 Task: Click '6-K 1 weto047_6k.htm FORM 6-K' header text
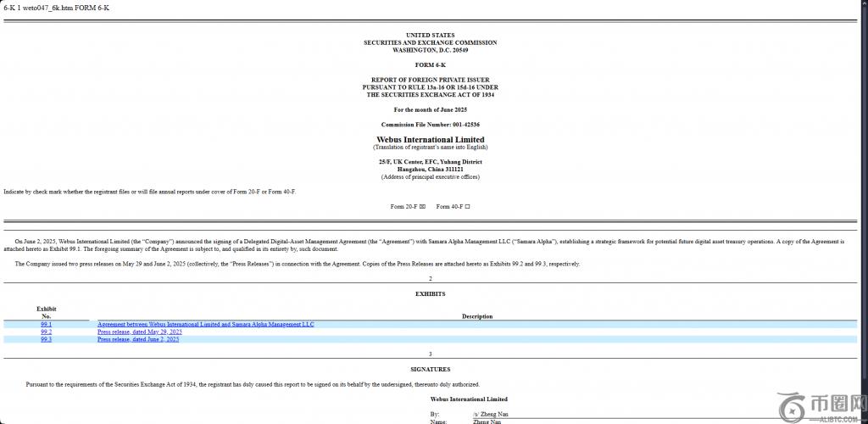57,8
